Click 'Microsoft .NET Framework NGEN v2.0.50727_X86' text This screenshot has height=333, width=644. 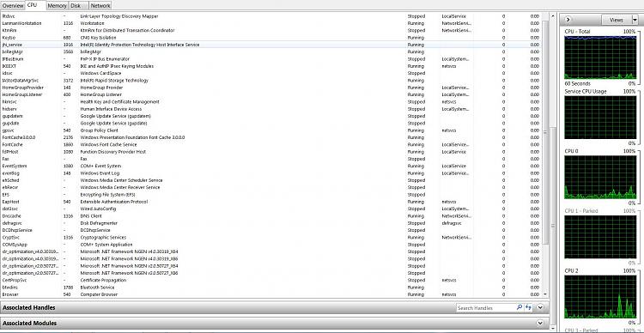(x=130, y=273)
